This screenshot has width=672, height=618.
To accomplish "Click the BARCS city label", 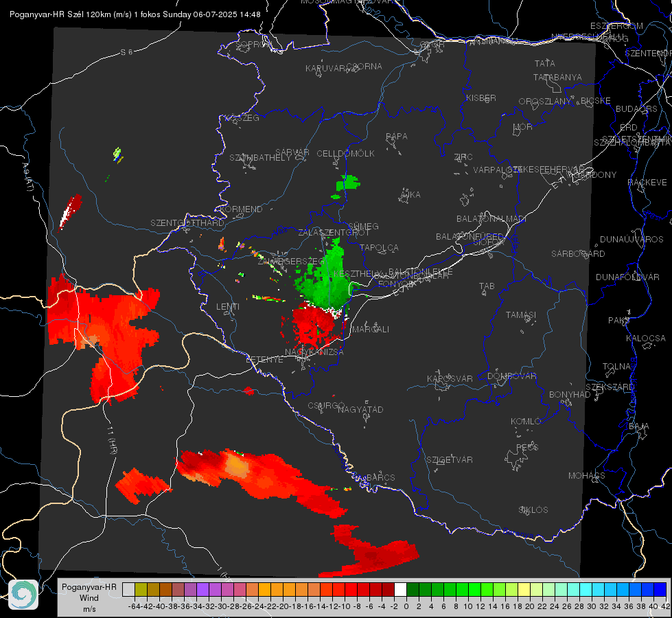I will (380, 477).
